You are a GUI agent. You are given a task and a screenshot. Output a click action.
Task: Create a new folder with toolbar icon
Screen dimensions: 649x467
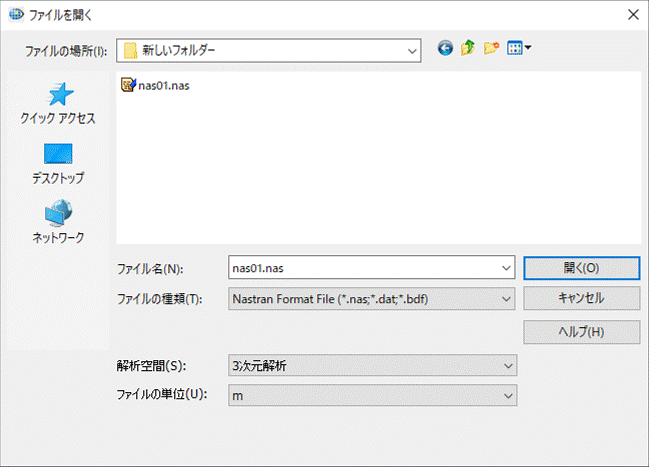click(x=491, y=48)
